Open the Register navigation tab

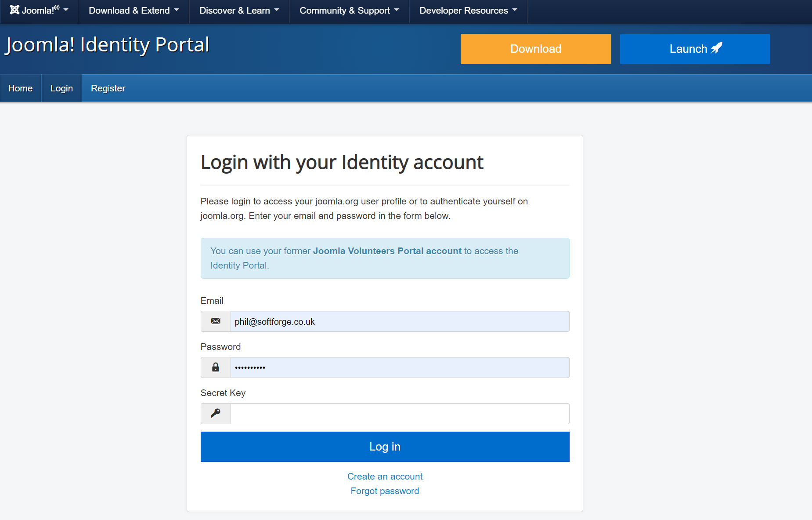coord(108,88)
